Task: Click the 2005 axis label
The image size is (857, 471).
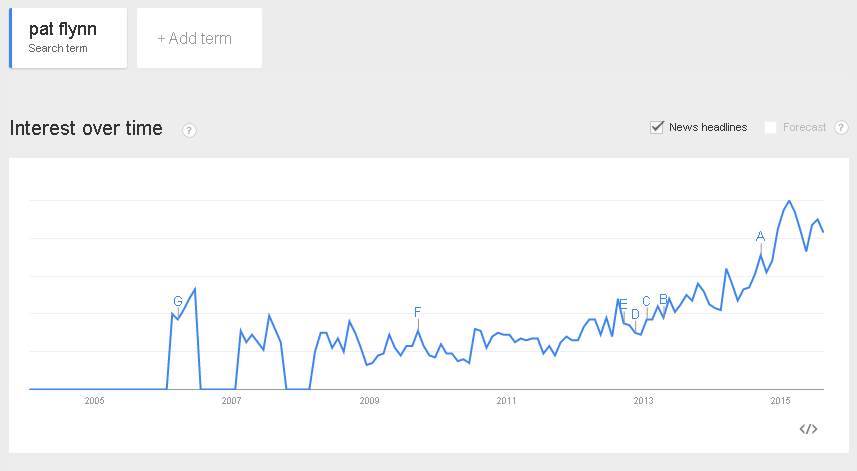Action: (x=94, y=401)
